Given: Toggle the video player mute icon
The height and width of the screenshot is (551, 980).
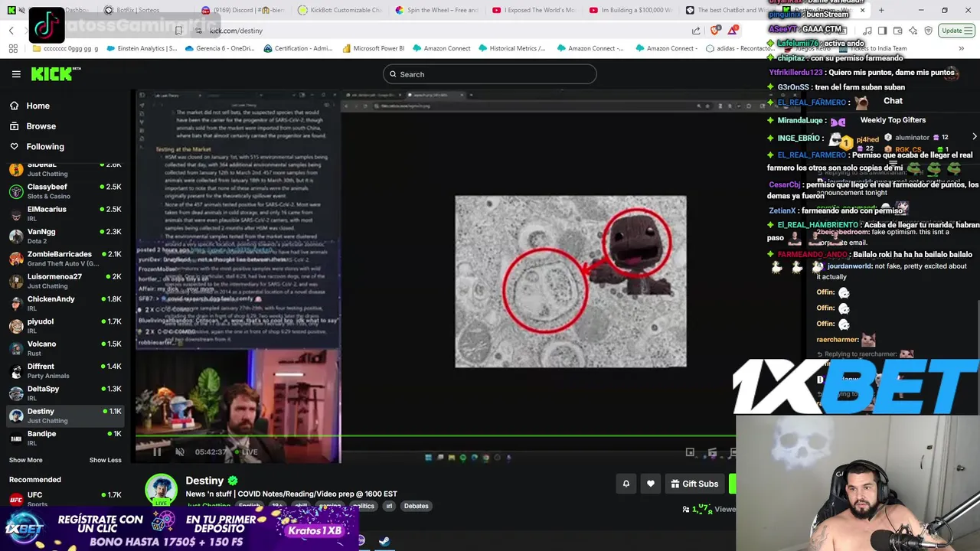Looking at the screenshot, I should pyautogui.click(x=180, y=452).
